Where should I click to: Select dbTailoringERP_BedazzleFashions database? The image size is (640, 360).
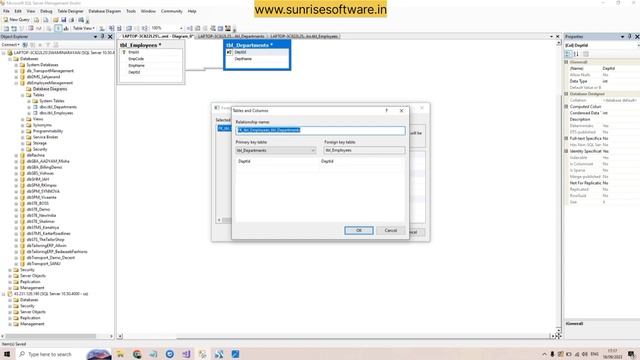point(57,252)
